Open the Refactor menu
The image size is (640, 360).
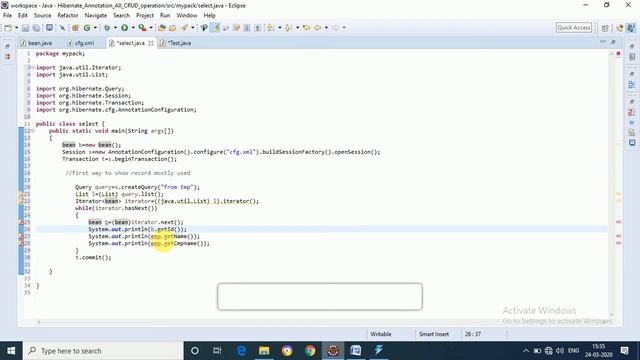point(68,16)
